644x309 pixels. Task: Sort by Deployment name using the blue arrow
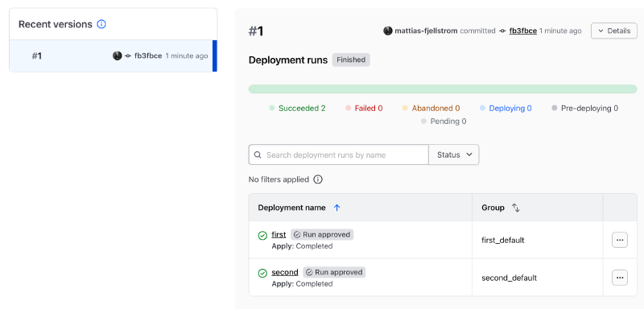click(x=336, y=208)
